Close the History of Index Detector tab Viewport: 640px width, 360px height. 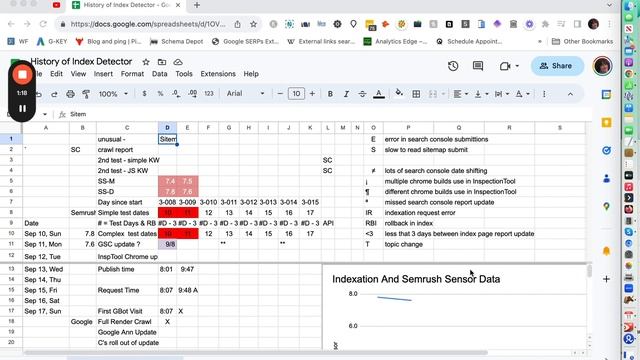pyautogui.click(x=178, y=5)
